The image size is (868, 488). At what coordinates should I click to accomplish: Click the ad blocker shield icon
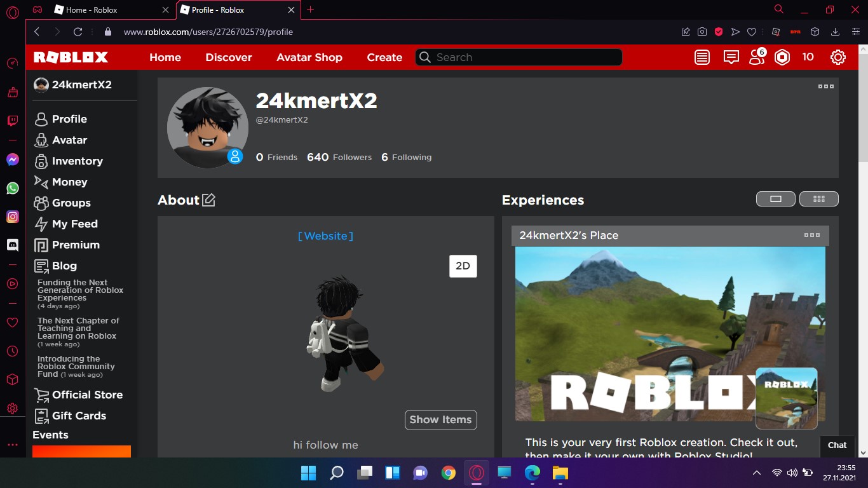(x=719, y=32)
